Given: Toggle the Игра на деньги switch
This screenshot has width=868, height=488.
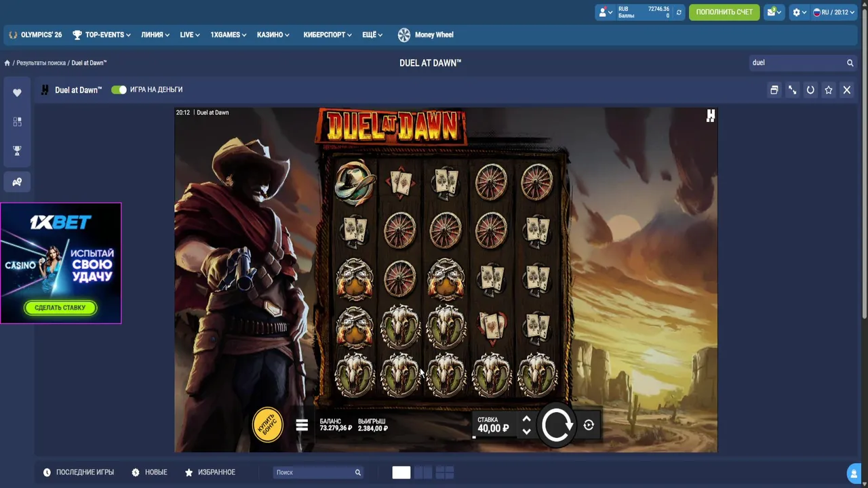Looking at the screenshot, I should tap(119, 89).
